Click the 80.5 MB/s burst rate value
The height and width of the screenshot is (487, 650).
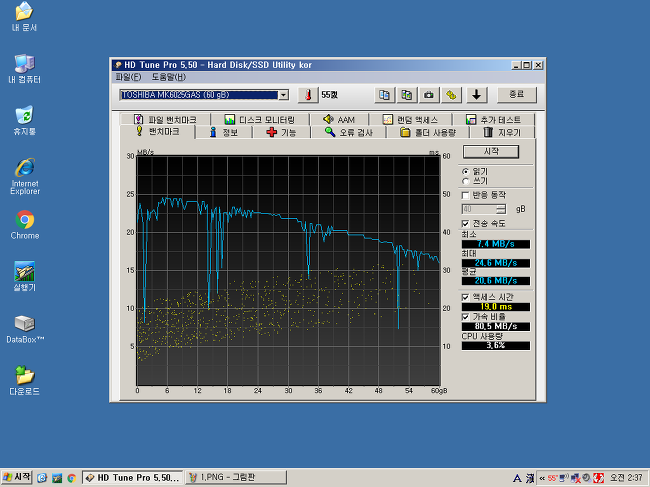pyautogui.click(x=496, y=327)
